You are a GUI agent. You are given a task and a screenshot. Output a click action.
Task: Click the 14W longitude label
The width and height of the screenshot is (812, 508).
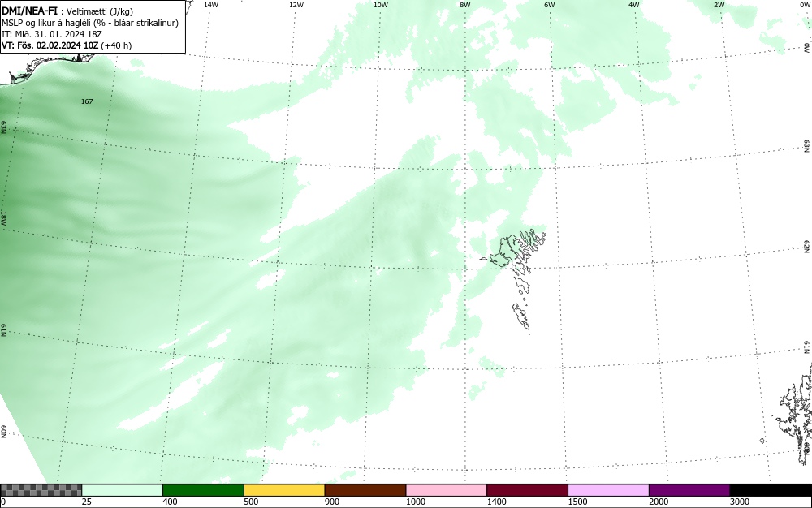click(211, 5)
